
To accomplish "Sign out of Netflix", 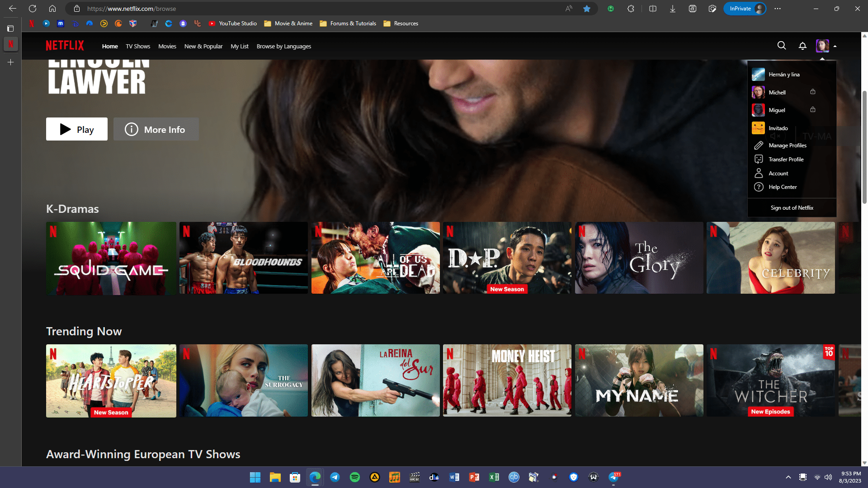I will click(x=792, y=208).
